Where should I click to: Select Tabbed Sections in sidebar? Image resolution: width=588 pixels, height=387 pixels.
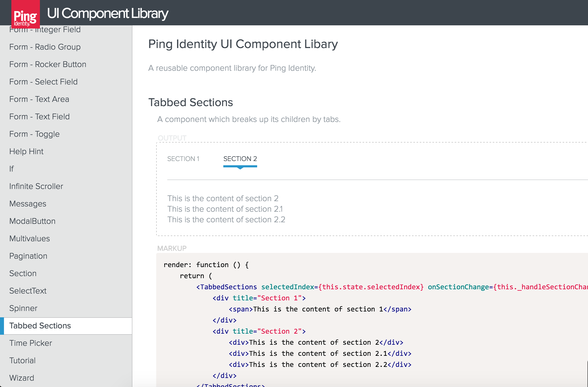coord(40,326)
